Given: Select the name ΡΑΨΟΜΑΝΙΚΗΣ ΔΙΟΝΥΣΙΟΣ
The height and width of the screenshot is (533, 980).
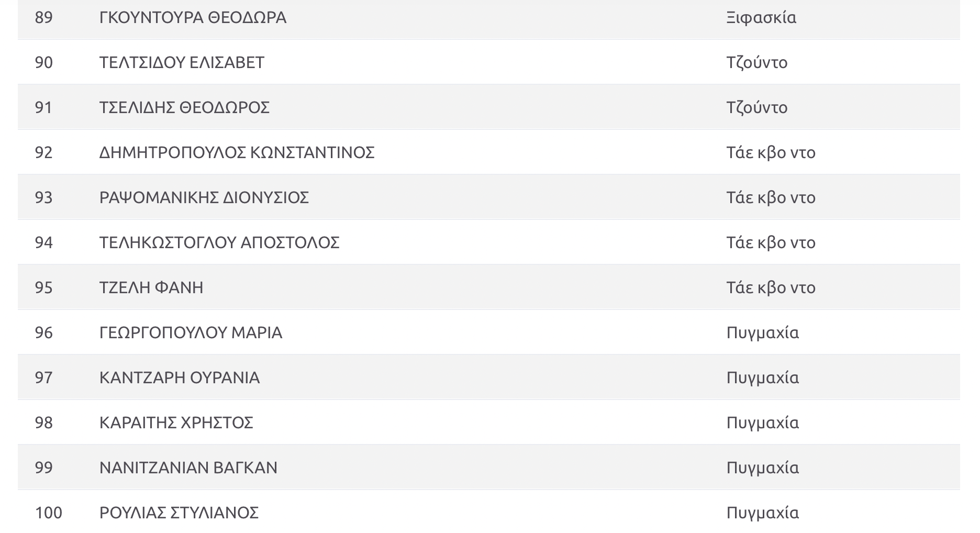Looking at the screenshot, I should click(x=204, y=197).
